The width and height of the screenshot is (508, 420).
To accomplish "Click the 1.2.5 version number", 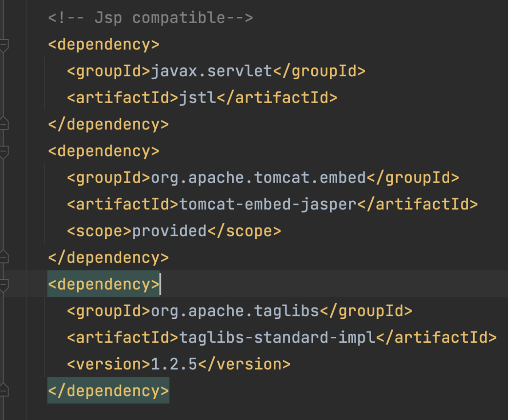I will coord(174,364).
